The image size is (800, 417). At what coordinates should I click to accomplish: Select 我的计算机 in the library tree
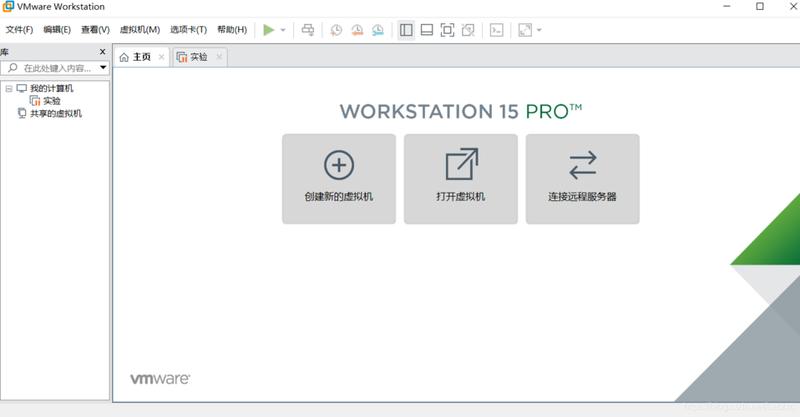tap(52, 88)
